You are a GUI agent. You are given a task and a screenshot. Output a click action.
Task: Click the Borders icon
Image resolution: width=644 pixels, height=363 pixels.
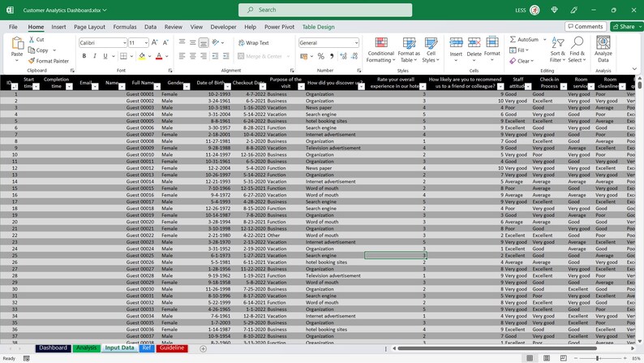pos(123,56)
